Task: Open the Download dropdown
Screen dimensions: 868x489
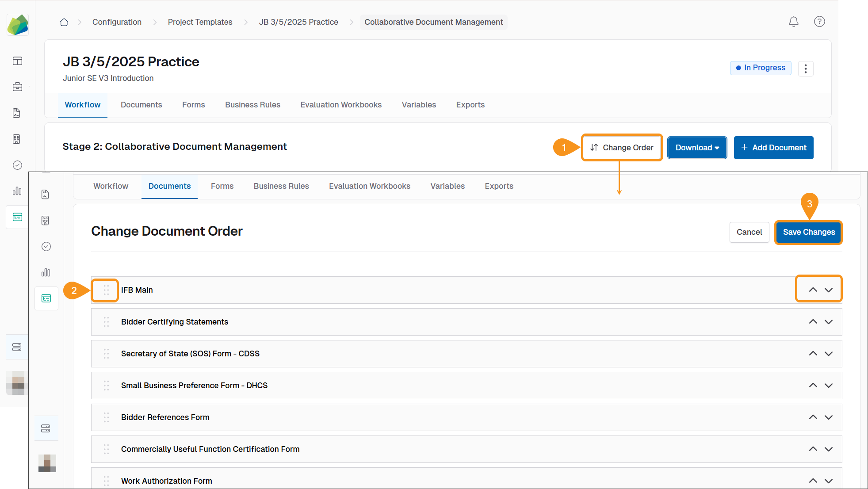Action: coord(697,147)
